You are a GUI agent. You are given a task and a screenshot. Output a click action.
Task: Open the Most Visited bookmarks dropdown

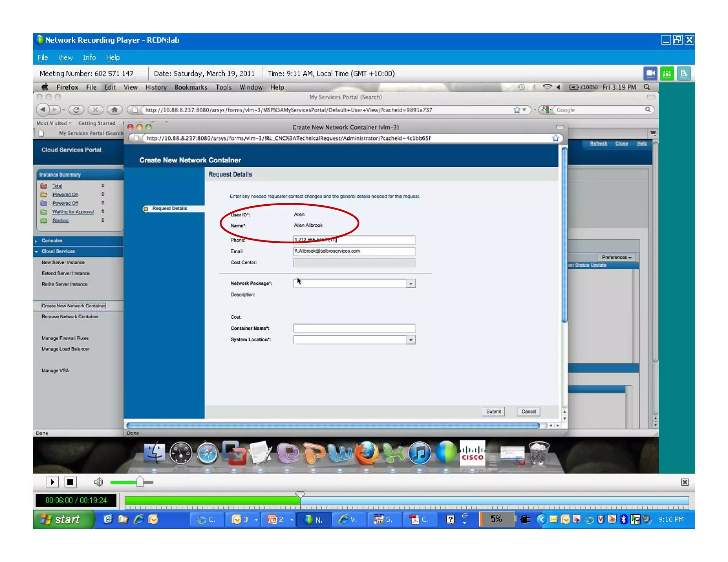click(54, 123)
